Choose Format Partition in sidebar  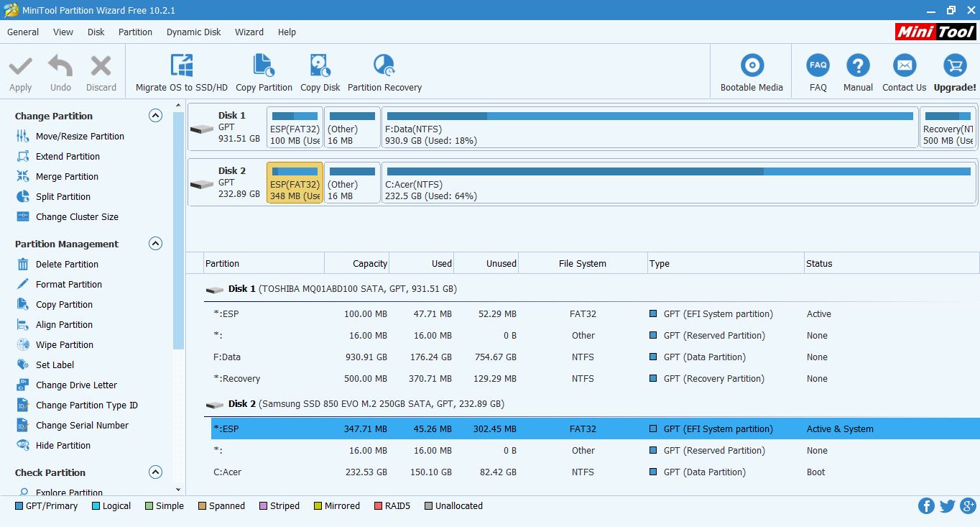coord(68,284)
